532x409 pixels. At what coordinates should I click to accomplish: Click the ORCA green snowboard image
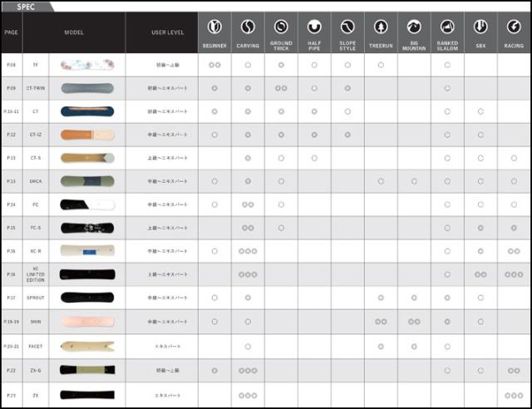tap(87, 181)
